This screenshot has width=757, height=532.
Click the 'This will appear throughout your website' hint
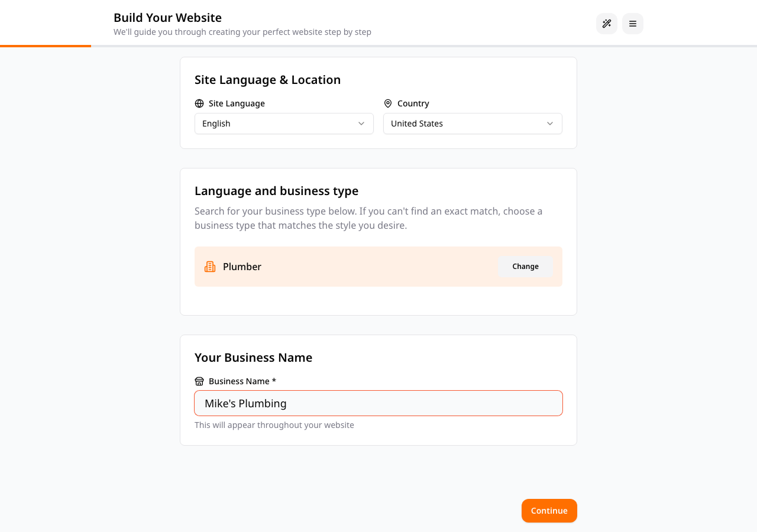click(274, 425)
